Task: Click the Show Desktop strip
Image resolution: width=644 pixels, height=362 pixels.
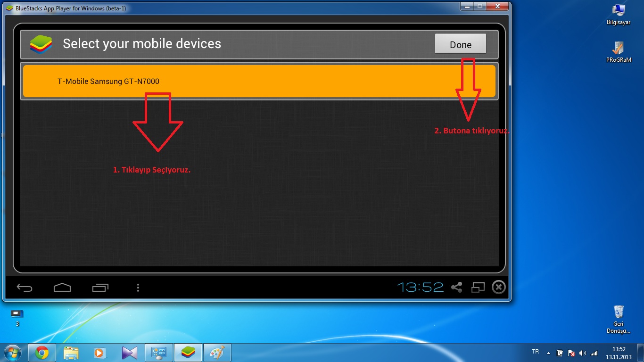Action: [640, 353]
